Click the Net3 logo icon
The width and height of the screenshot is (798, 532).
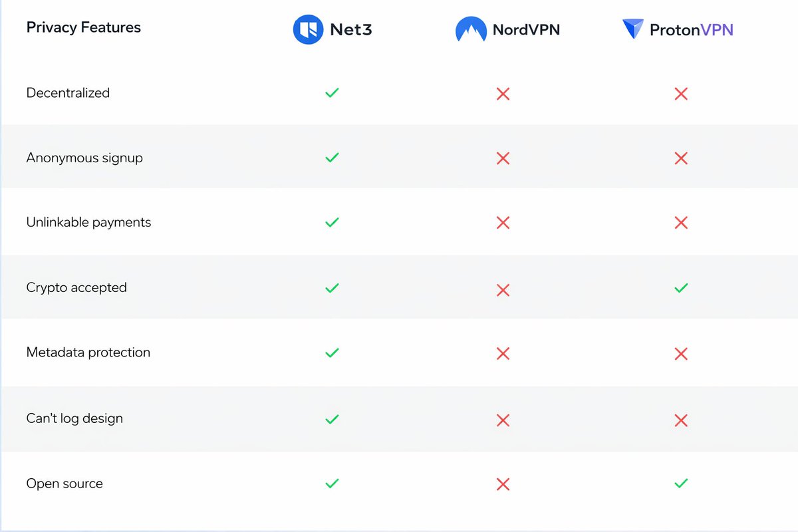pos(308,29)
